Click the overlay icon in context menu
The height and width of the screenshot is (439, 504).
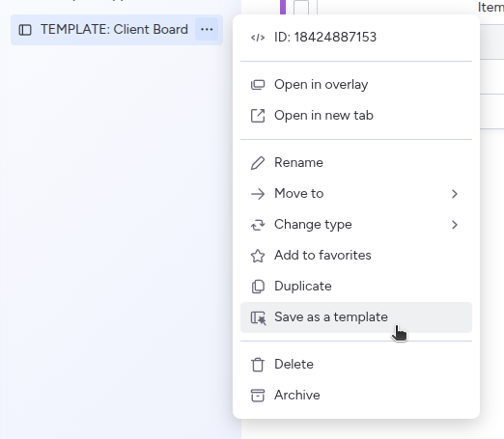(258, 85)
